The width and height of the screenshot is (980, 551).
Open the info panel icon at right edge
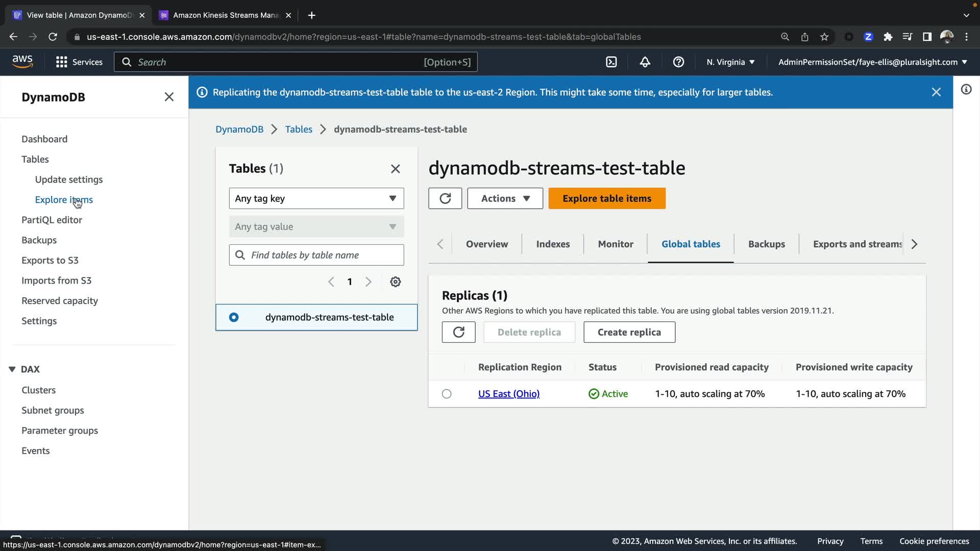tap(966, 90)
